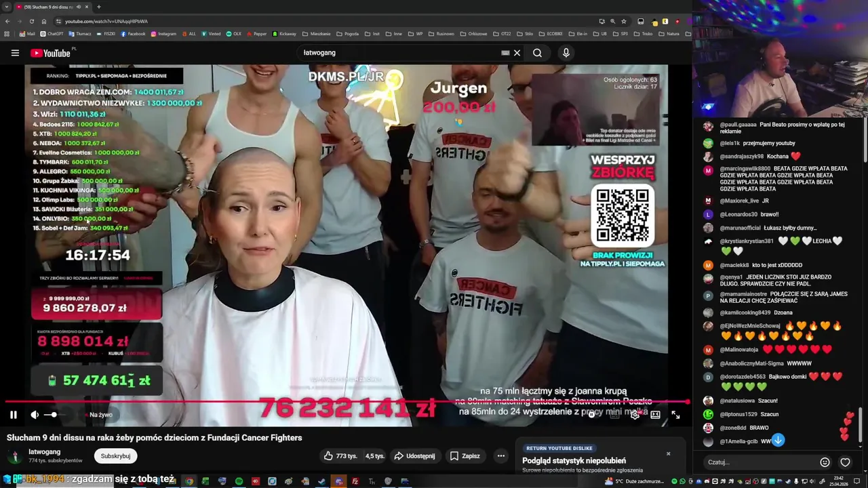
Task: Open the Facebook bookmark
Action: pos(133,34)
